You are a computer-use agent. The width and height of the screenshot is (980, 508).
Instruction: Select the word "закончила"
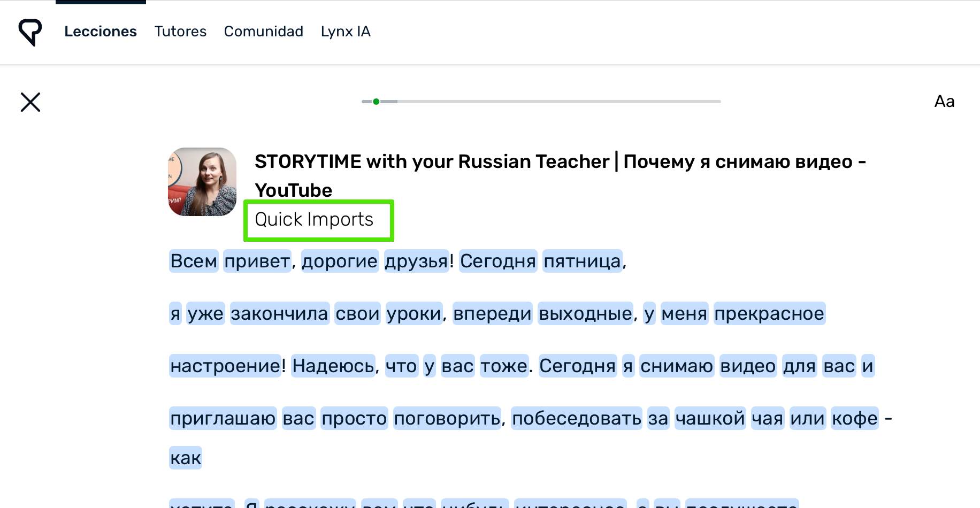pyautogui.click(x=279, y=313)
